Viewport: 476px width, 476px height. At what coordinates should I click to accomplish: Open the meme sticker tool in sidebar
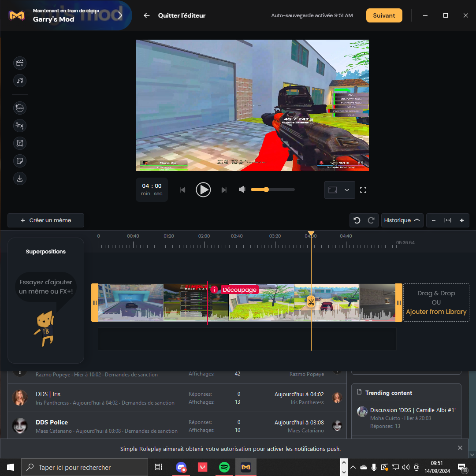pyautogui.click(x=20, y=108)
